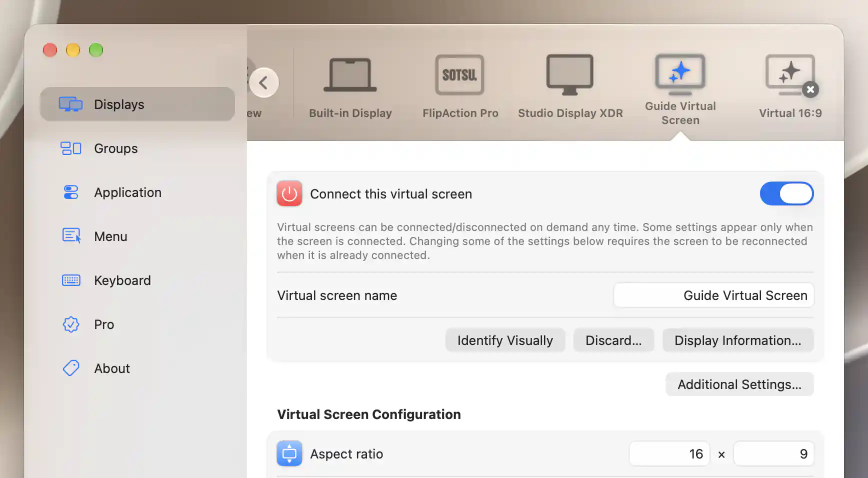Image resolution: width=868 pixels, height=478 pixels.
Task: Show the Pro section
Action: pos(137,324)
